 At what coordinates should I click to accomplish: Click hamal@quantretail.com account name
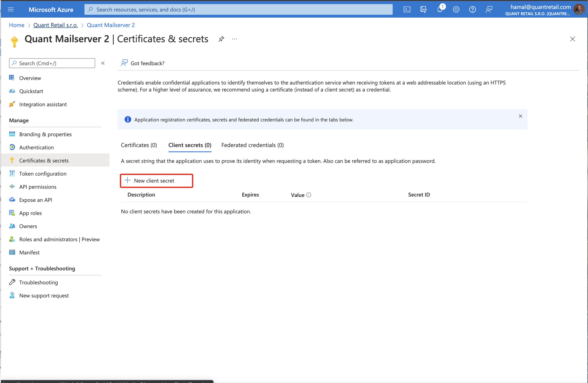point(540,7)
